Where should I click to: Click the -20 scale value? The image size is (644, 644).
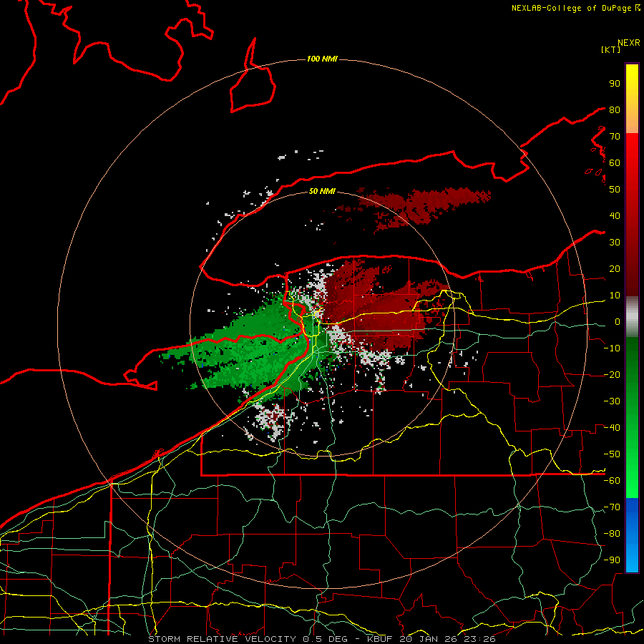tap(612, 374)
